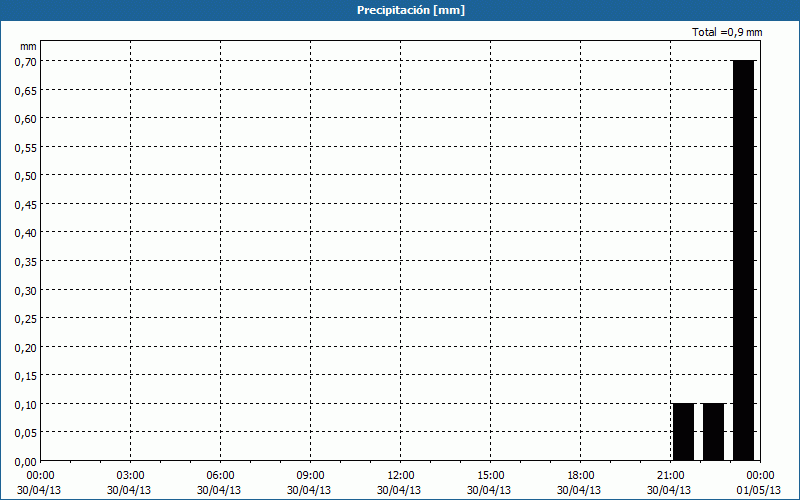Viewport: 800px width, 500px height.
Task: Click the 03:00 time label on the x-axis
Action: click(x=131, y=475)
